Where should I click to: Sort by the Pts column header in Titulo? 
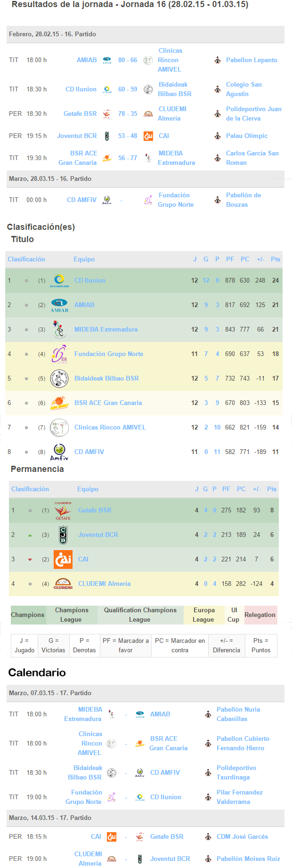tap(276, 260)
